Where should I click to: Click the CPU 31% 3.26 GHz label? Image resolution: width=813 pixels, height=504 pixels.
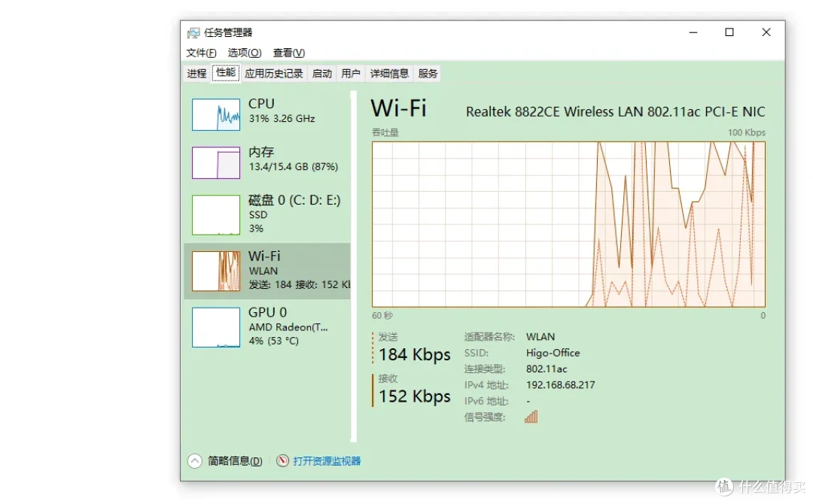click(x=282, y=119)
